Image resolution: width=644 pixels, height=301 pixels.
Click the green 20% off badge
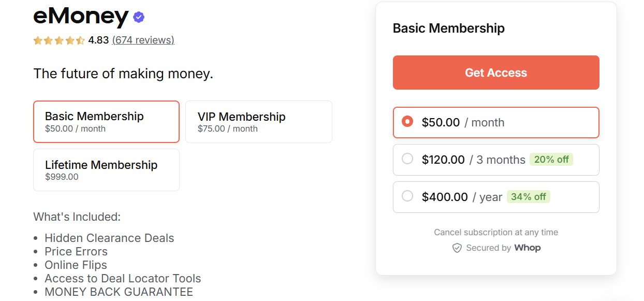[551, 159]
